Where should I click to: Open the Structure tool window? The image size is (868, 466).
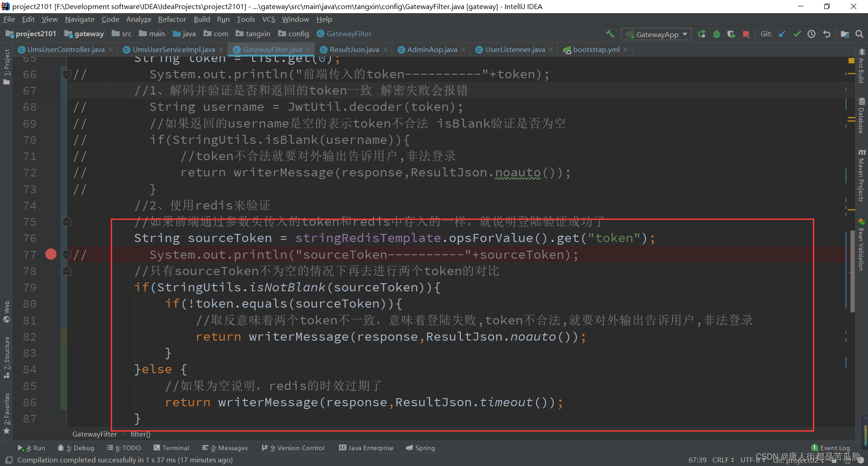6,357
